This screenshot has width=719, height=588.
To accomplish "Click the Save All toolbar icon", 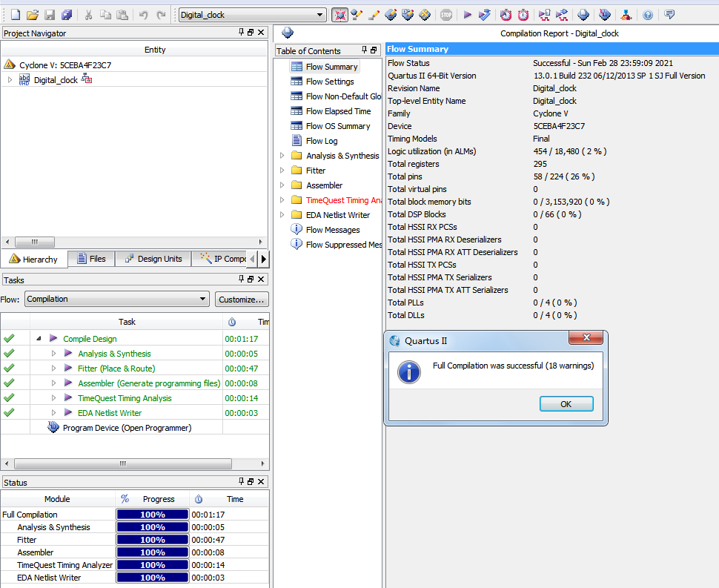I will pyautogui.click(x=67, y=15).
